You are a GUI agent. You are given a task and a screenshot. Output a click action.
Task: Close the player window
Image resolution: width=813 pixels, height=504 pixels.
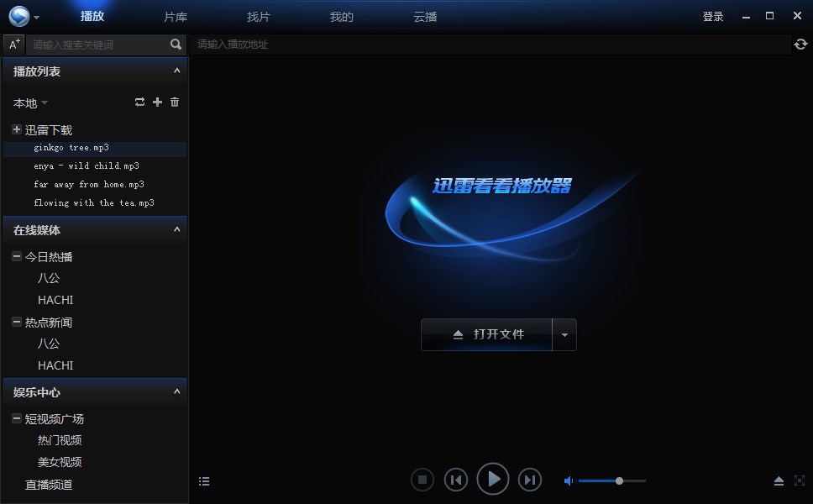(797, 16)
